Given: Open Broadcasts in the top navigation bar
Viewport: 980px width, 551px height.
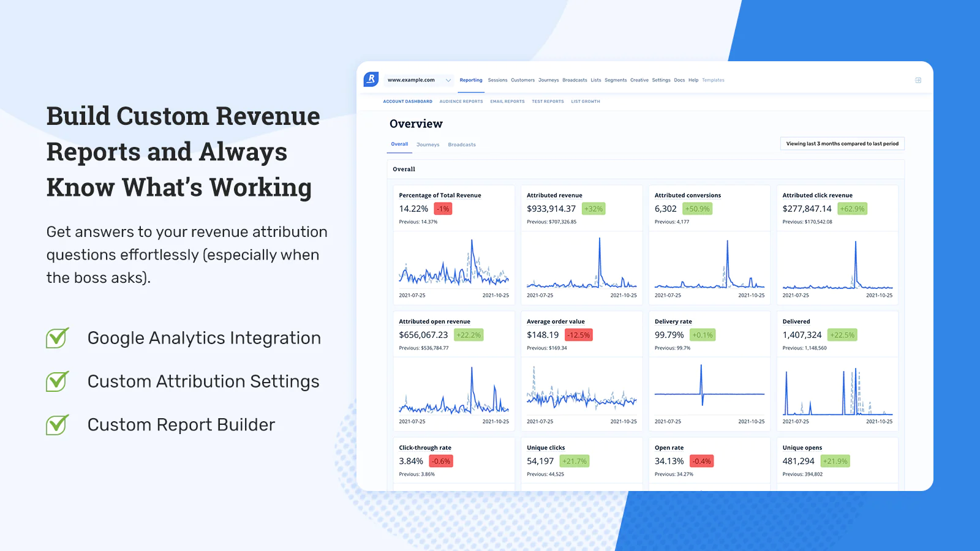Looking at the screenshot, I should [x=575, y=80].
